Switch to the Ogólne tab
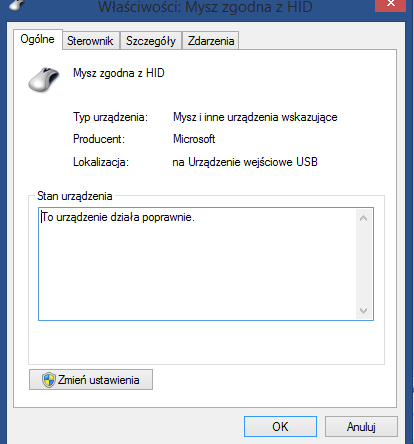The image size is (414, 444). pyautogui.click(x=38, y=39)
